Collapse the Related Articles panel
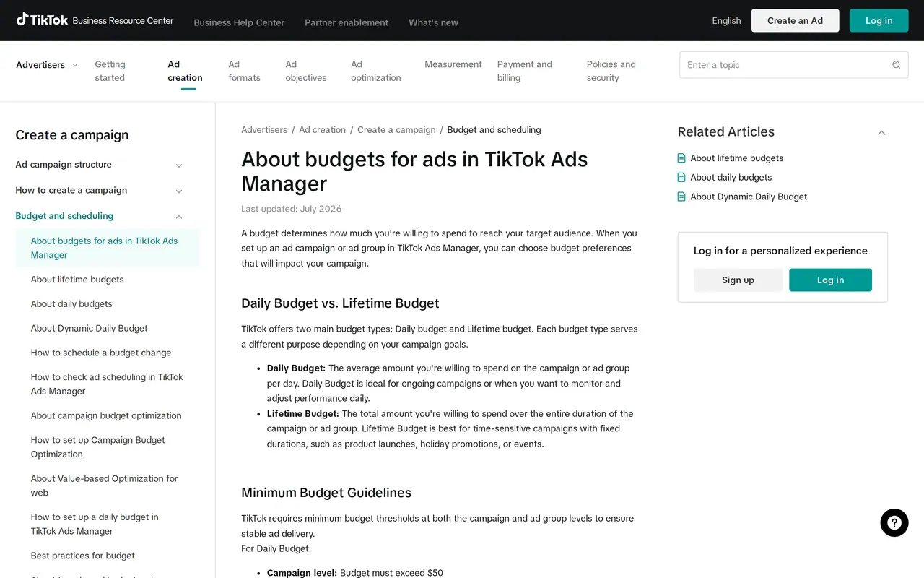Viewport: 924px width, 578px height. click(881, 133)
